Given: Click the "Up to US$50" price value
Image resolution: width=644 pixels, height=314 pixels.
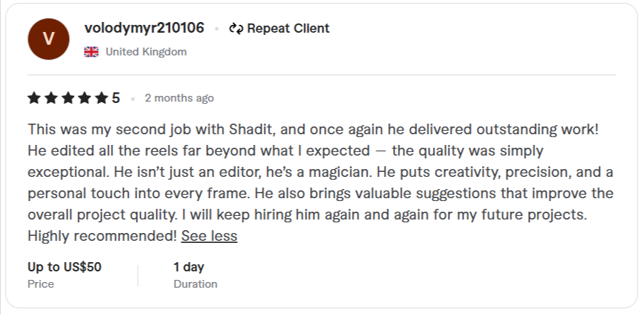Looking at the screenshot, I should [x=65, y=267].
